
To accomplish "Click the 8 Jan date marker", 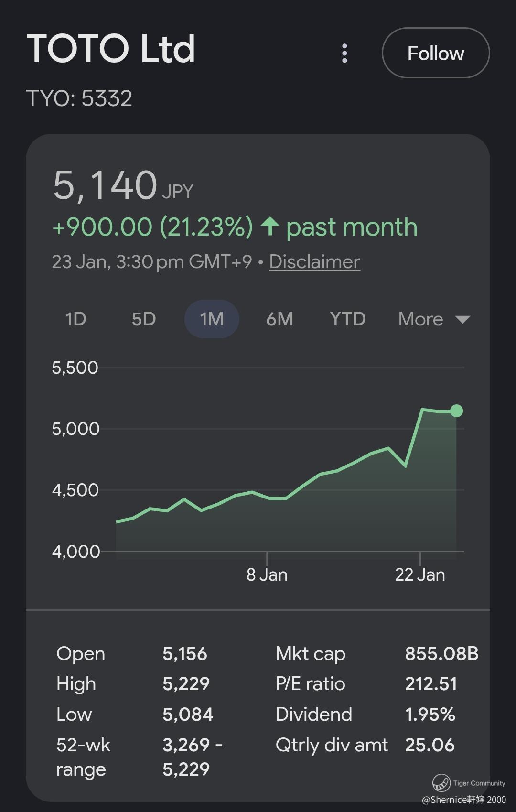I will [x=267, y=574].
